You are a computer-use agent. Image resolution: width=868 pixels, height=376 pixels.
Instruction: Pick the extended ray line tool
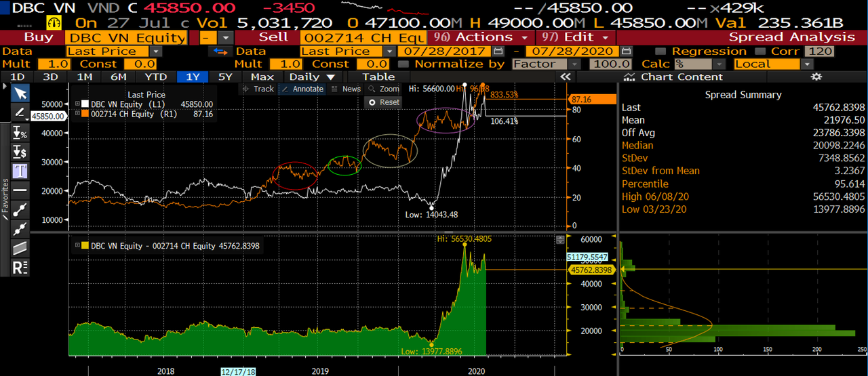(20, 228)
